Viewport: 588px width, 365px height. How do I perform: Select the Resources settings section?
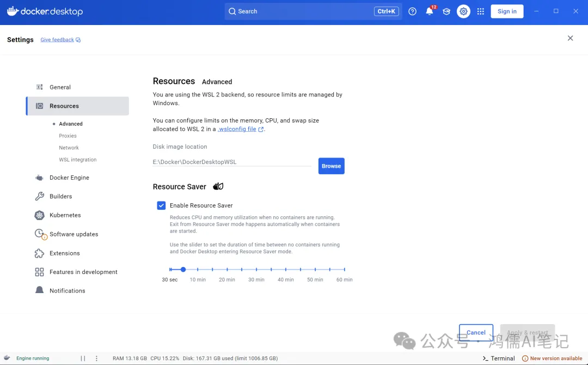coord(78,106)
